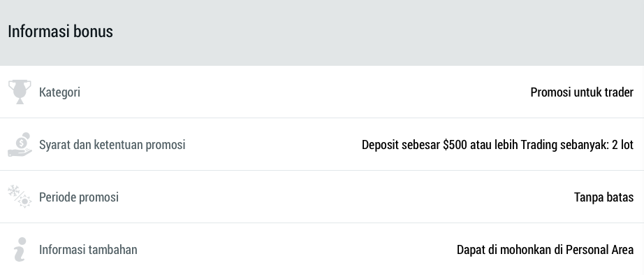
Task: Click Syarat dan ketentuan promosi label
Action: coord(112,145)
